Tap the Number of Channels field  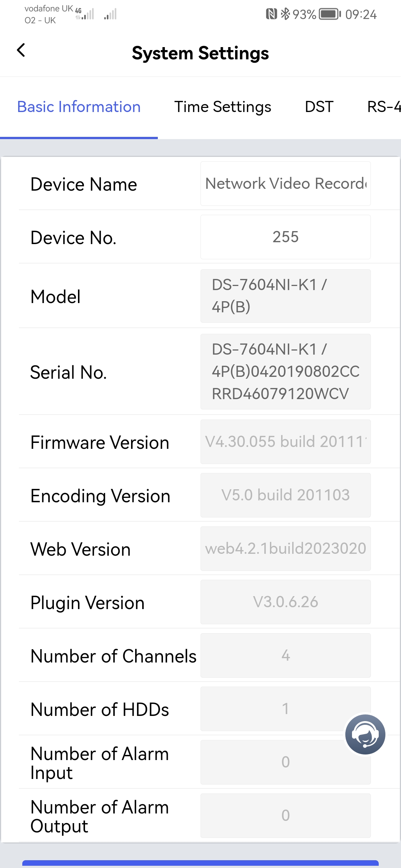[x=286, y=655]
